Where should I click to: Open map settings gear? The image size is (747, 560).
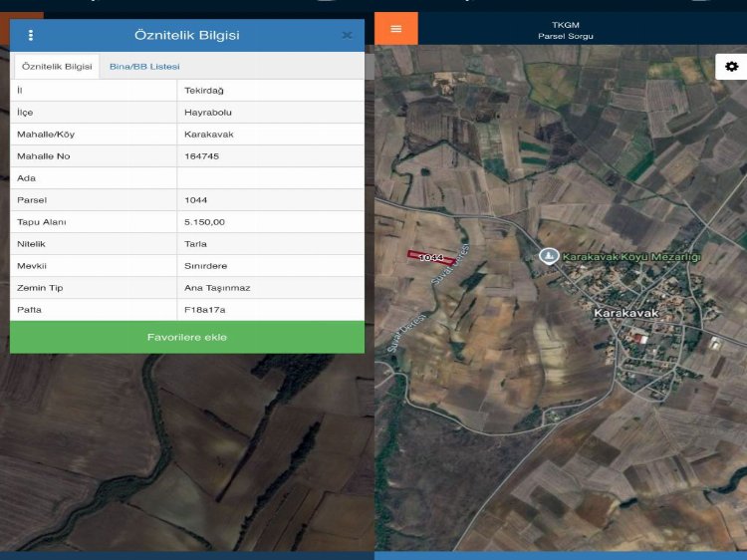point(731,67)
